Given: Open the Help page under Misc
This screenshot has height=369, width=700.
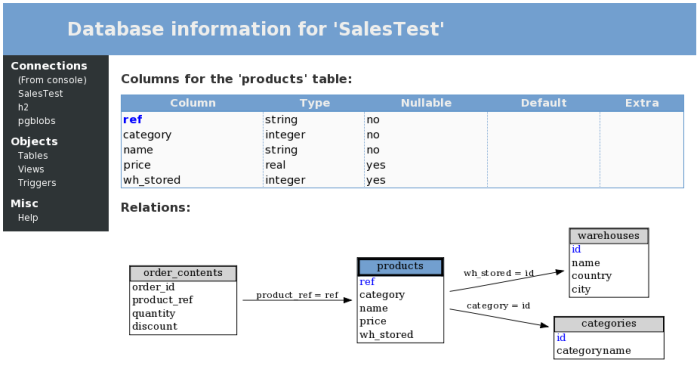Looking at the screenshot, I should point(28,218).
